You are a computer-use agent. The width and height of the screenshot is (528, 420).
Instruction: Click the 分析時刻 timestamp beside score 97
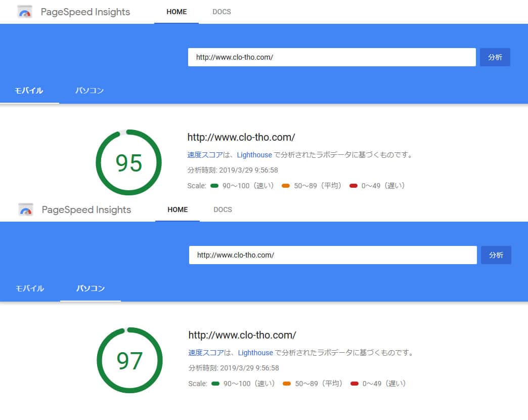[234, 368]
